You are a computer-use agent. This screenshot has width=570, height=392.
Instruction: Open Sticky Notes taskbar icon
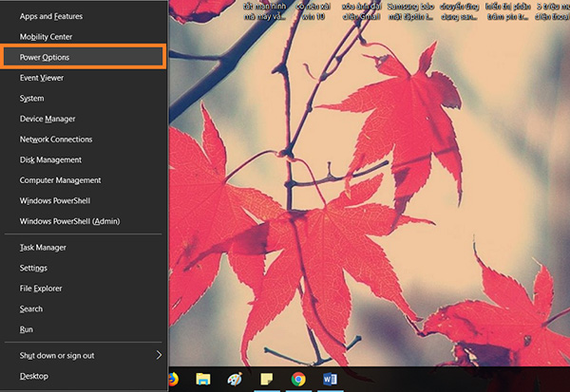(267, 379)
